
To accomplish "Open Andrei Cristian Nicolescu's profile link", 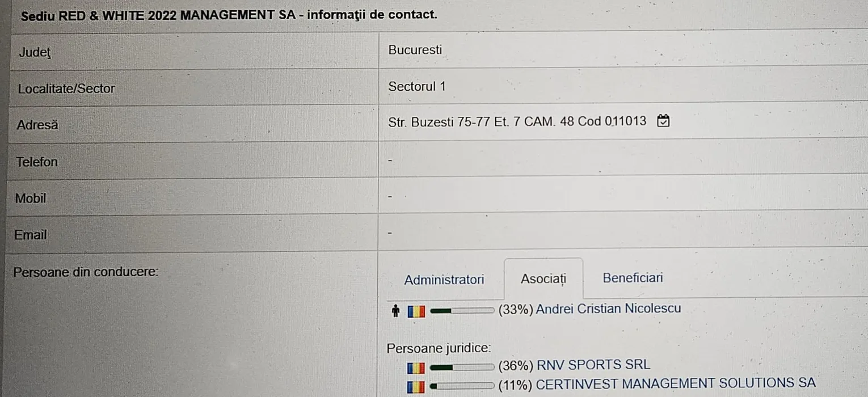I will 608,309.
